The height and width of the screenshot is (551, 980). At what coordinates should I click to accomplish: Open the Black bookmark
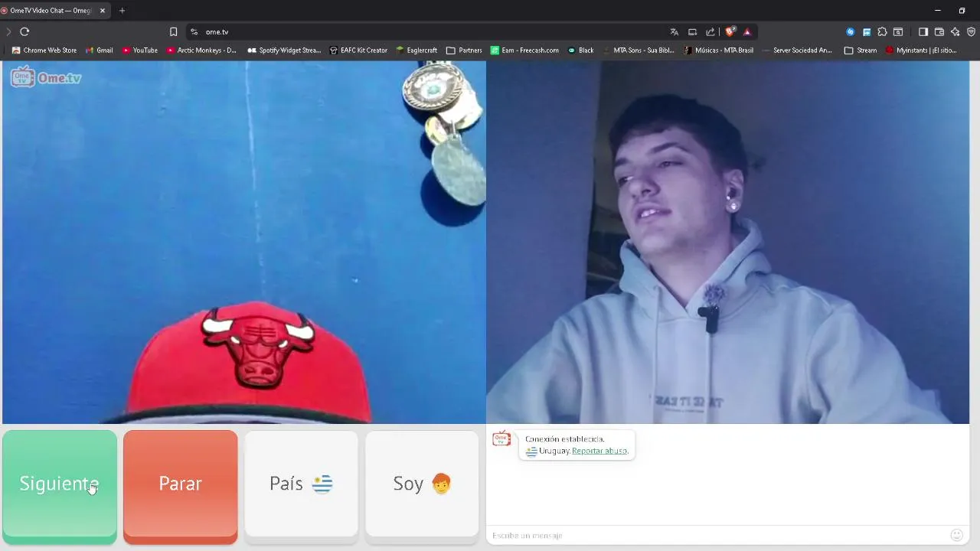tap(581, 51)
